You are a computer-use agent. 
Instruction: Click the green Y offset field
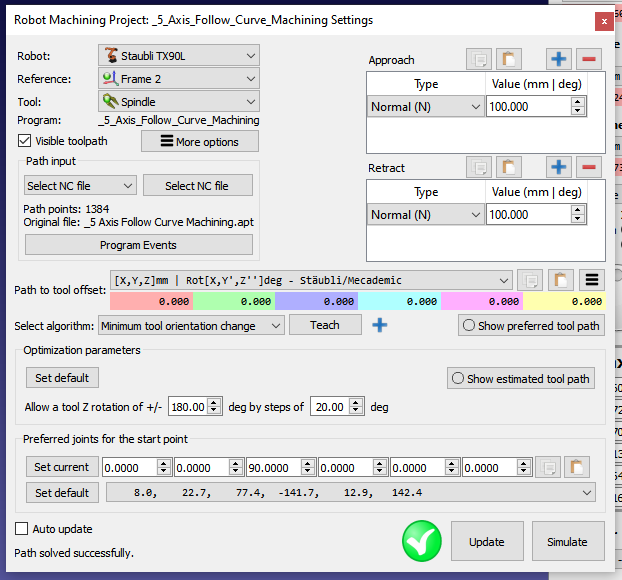coord(234,301)
